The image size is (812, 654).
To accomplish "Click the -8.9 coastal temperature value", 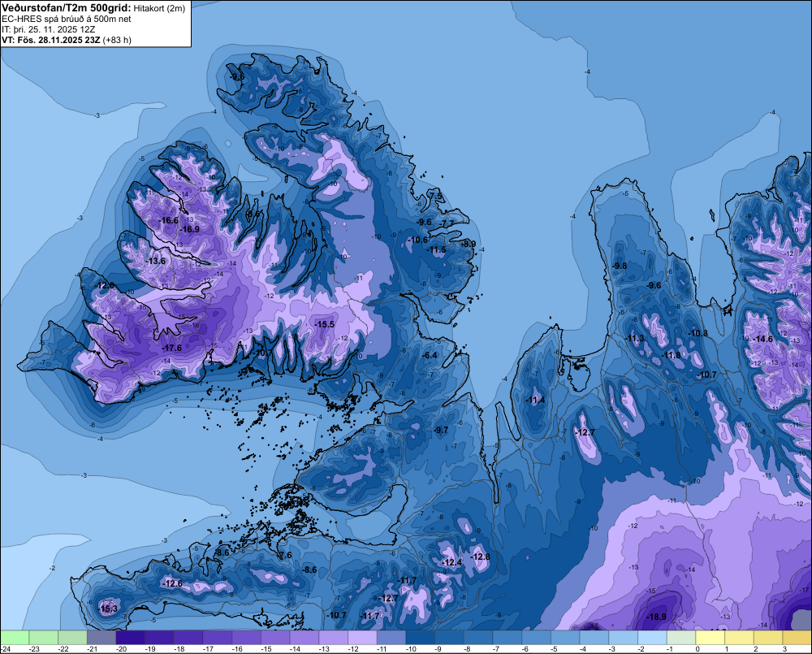I will [469, 244].
